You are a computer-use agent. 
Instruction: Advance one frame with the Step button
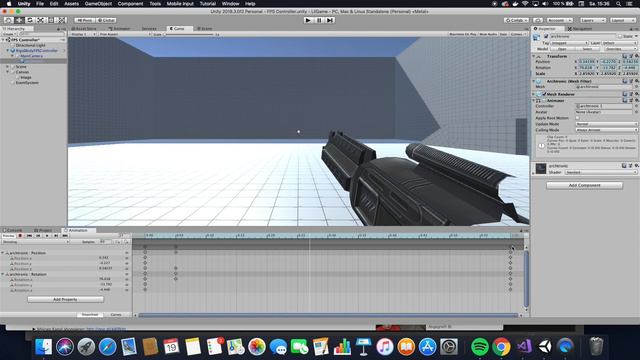tap(330, 20)
